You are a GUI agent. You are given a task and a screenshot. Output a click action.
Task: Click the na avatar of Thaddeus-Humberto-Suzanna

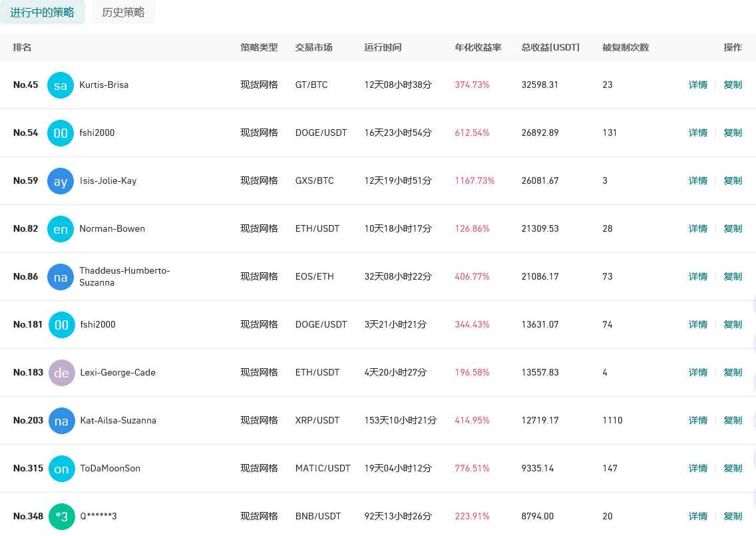[61, 277]
